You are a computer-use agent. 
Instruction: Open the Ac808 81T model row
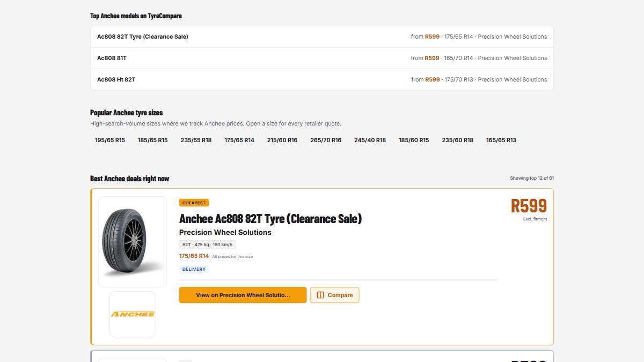[322, 58]
